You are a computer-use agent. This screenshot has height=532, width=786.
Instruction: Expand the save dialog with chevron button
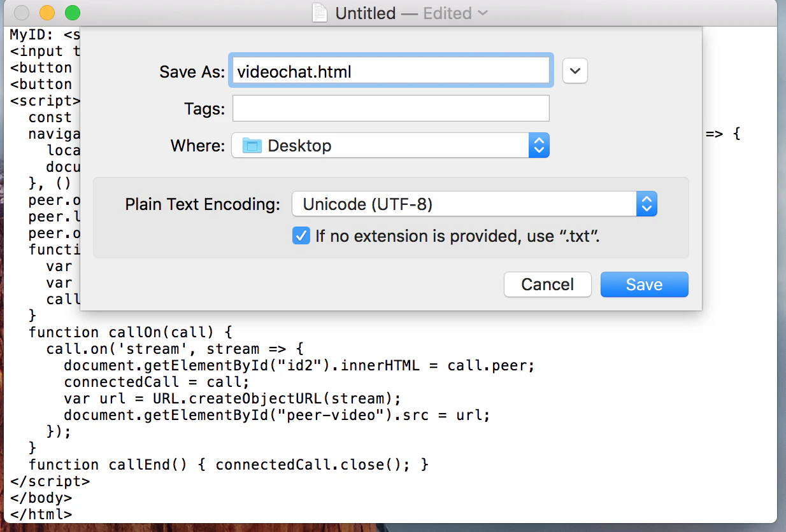[x=575, y=71]
